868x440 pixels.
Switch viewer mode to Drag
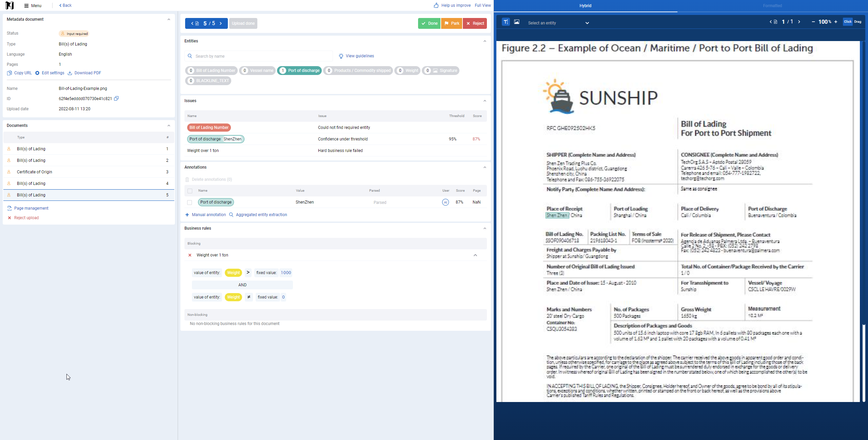(x=858, y=22)
